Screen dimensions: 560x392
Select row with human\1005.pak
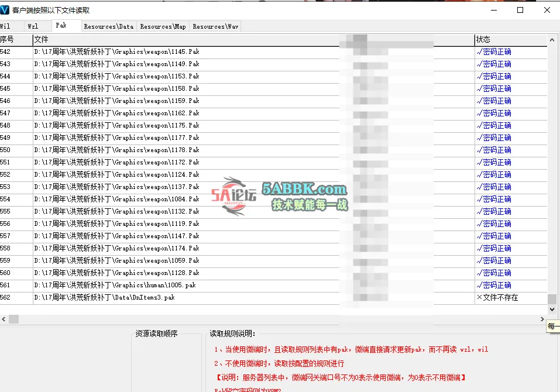pos(273,286)
